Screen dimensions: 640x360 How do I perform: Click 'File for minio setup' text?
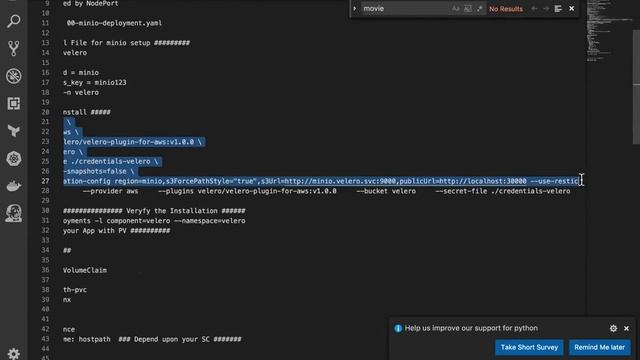click(110, 43)
